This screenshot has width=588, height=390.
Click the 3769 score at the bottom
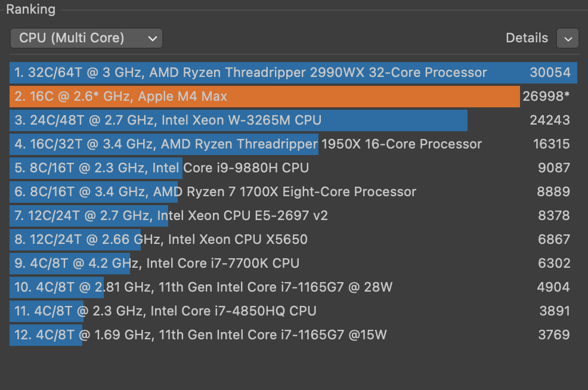tap(554, 335)
